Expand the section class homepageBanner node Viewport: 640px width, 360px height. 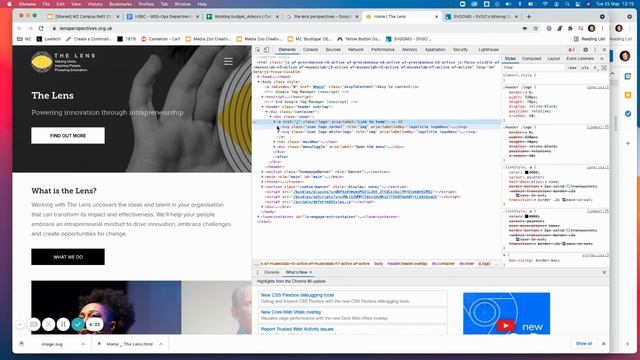(x=262, y=172)
